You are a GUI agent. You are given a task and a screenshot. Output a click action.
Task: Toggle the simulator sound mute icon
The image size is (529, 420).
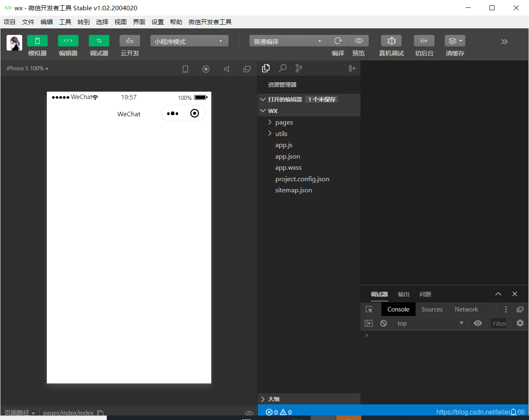pos(226,69)
